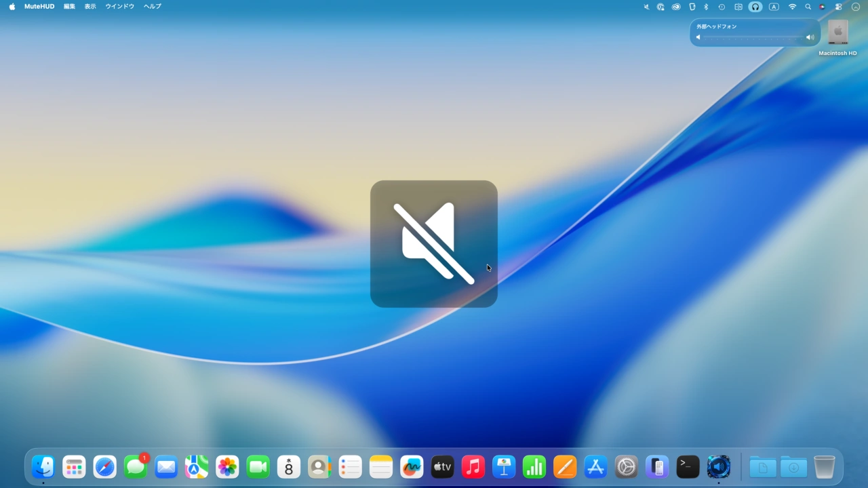
Task: Click the muted speaker menu bar icon
Action: [646, 7]
